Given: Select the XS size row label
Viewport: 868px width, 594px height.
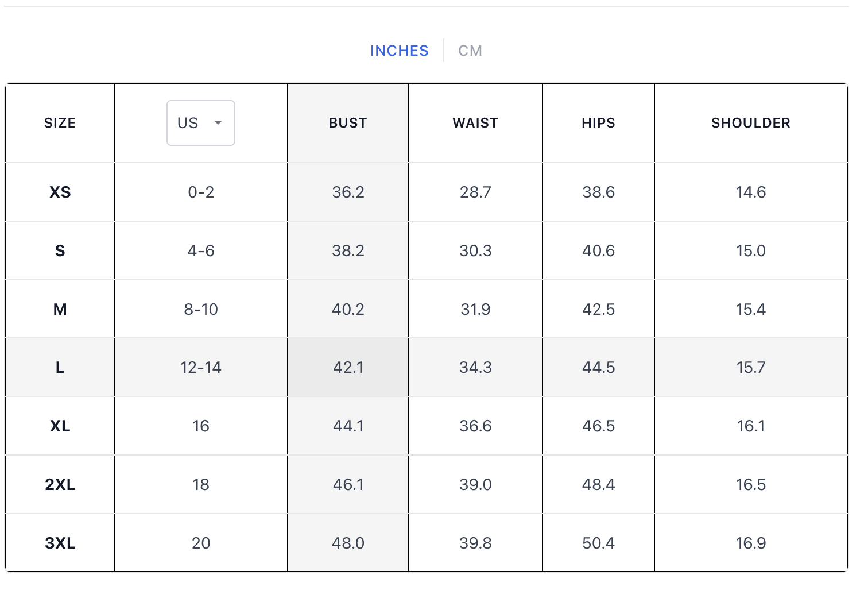Looking at the screenshot, I should coord(60,192).
